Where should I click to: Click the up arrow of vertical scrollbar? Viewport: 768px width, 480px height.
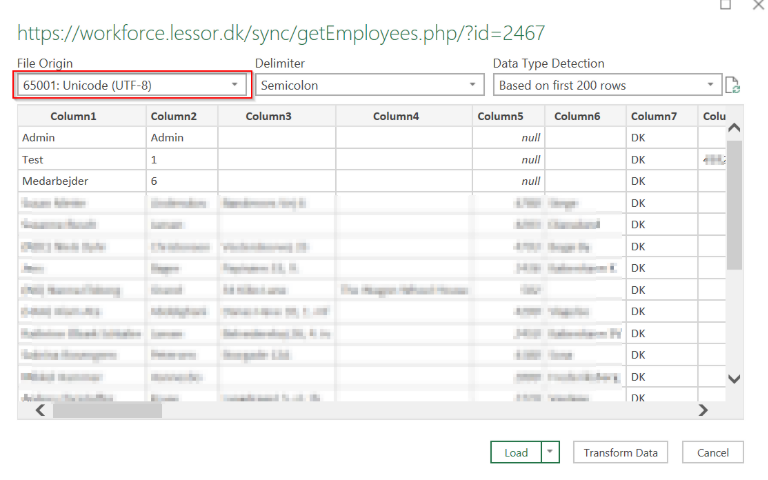coord(734,129)
